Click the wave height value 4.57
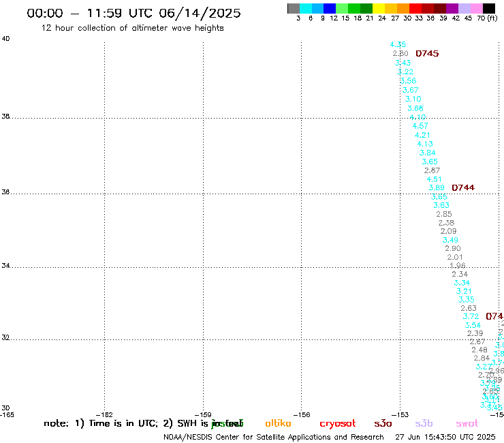 coord(420,126)
